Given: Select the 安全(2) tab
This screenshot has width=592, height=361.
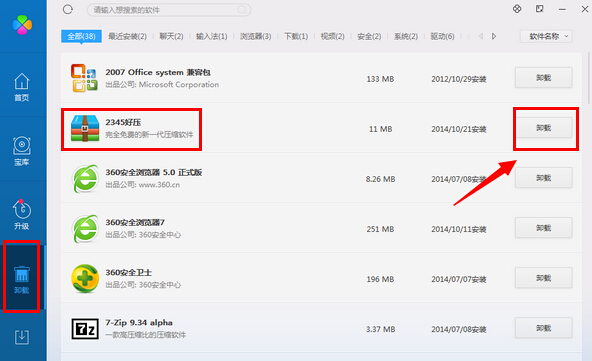Looking at the screenshot, I should pyautogui.click(x=369, y=36).
